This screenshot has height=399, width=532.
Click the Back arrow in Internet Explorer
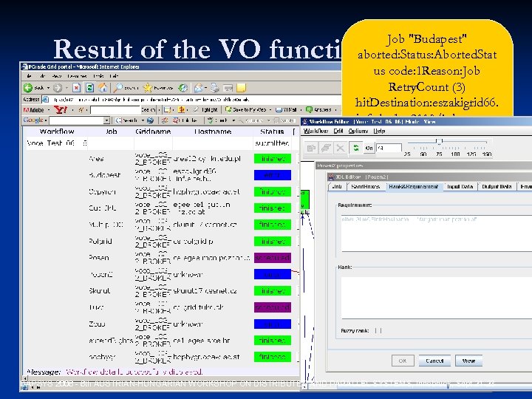tap(28, 88)
